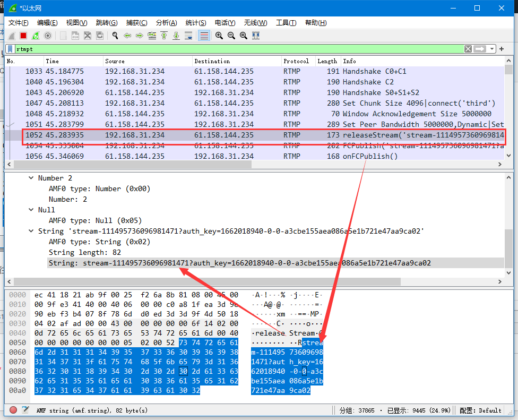Click 配置: Default profile in status bar
The width and height of the screenshot is (518, 420).
click(x=480, y=410)
